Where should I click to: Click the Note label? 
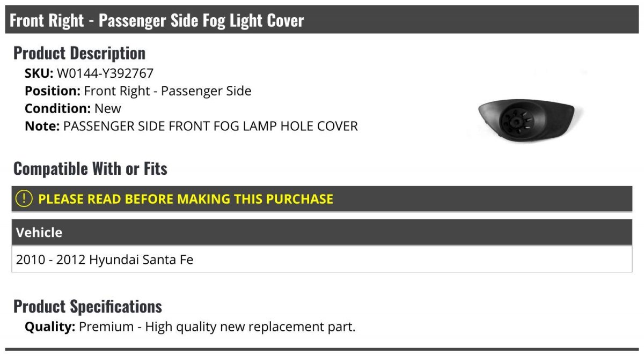click(x=41, y=127)
